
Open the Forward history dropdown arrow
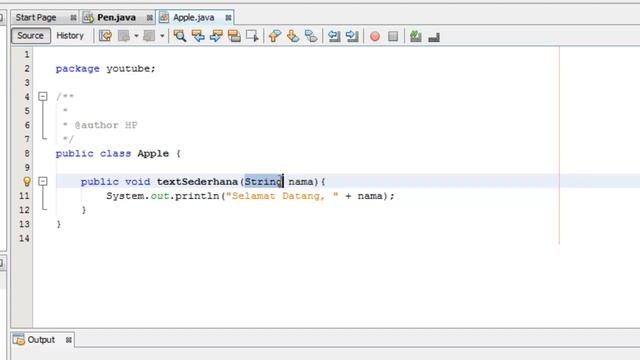[162, 36]
